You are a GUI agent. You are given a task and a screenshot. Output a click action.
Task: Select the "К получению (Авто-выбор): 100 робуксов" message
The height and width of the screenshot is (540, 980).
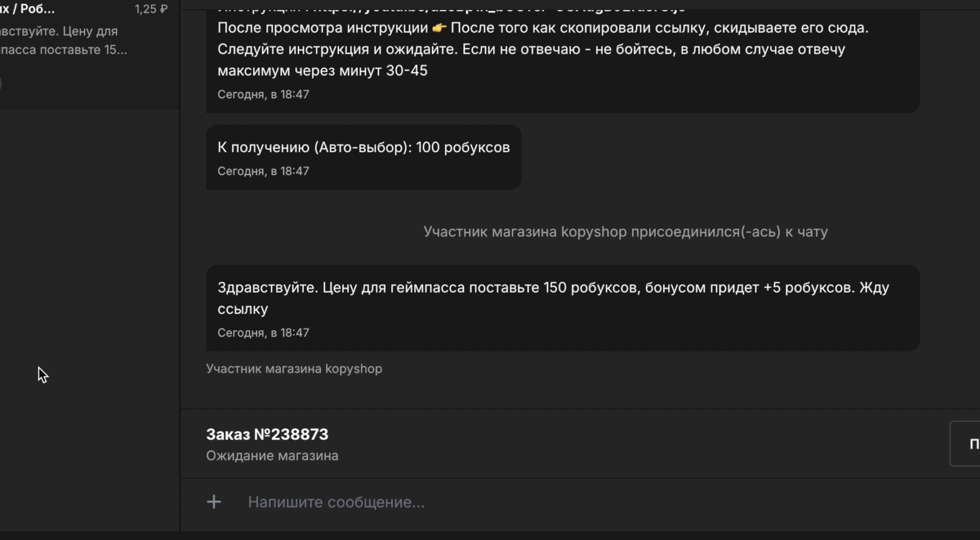click(363, 147)
